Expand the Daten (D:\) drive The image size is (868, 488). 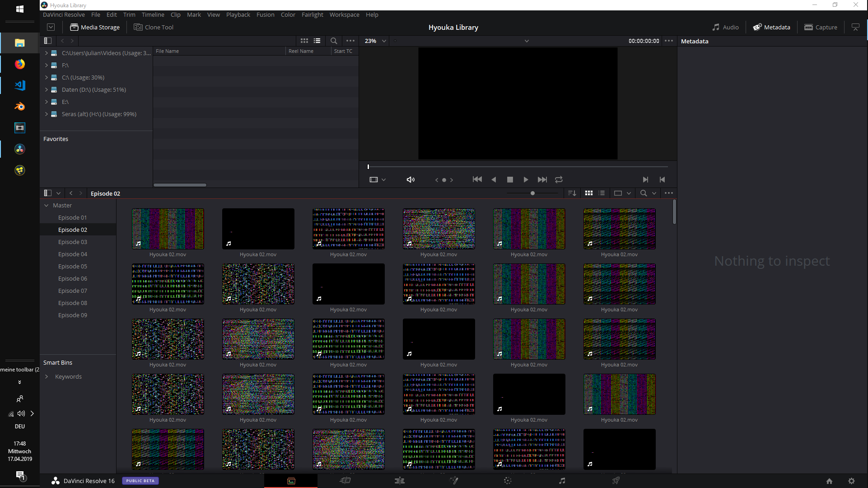click(46, 89)
